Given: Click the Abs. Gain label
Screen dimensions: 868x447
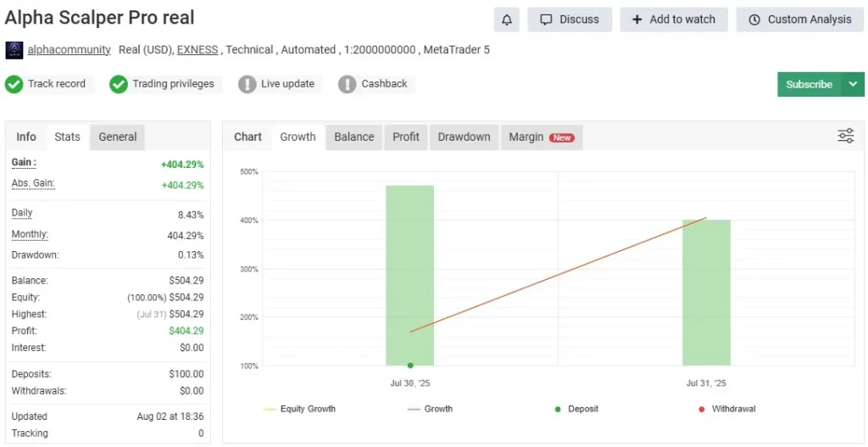Looking at the screenshot, I should click(33, 183).
